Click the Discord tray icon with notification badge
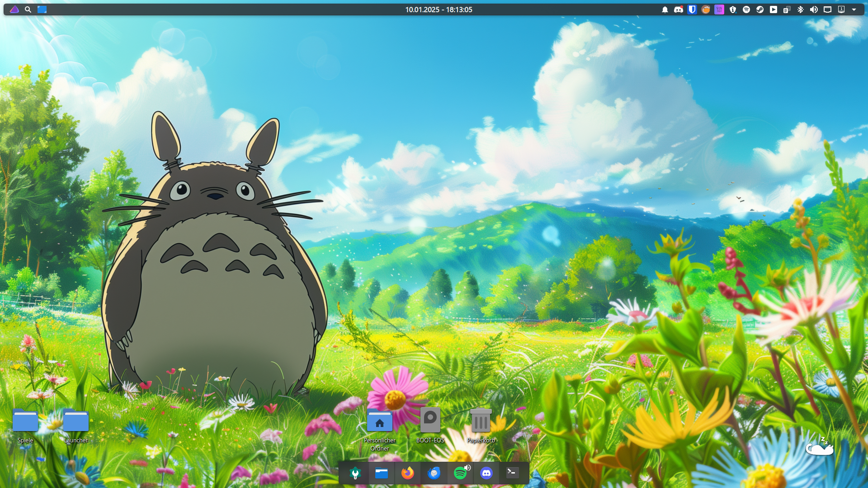The width and height of the screenshot is (868, 488). [x=678, y=9]
